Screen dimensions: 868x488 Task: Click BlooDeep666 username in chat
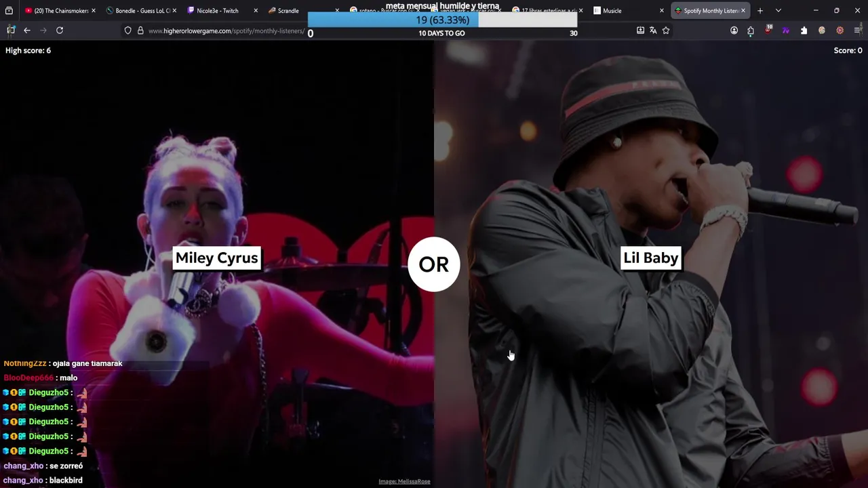click(x=28, y=378)
